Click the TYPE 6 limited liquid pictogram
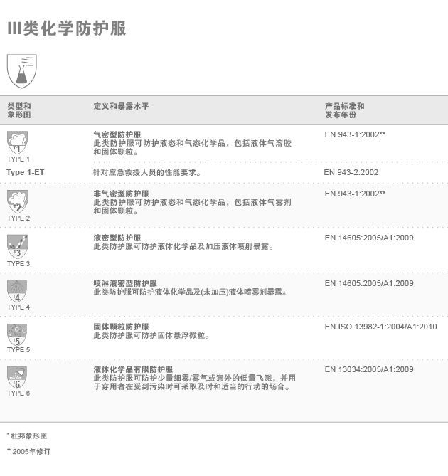This screenshot has width=448, height=476. coord(18,377)
